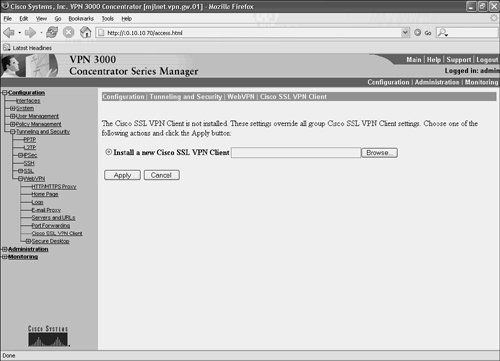
Task: Open Servers and URLs tree link
Action: [53, 218]
